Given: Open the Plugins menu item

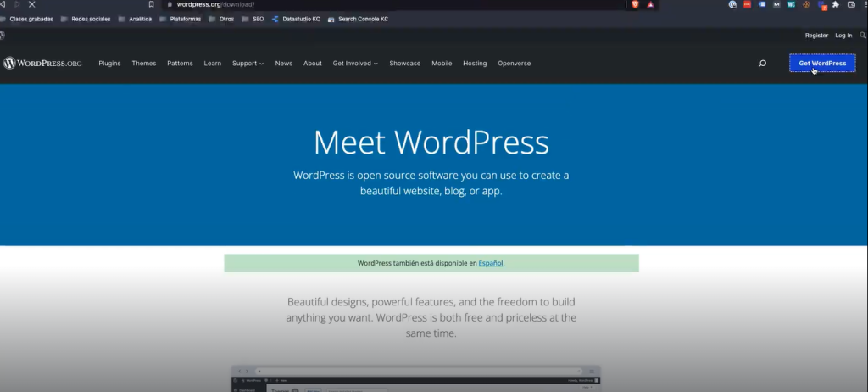Looking at the screenshot, I should tap(109, 64).
